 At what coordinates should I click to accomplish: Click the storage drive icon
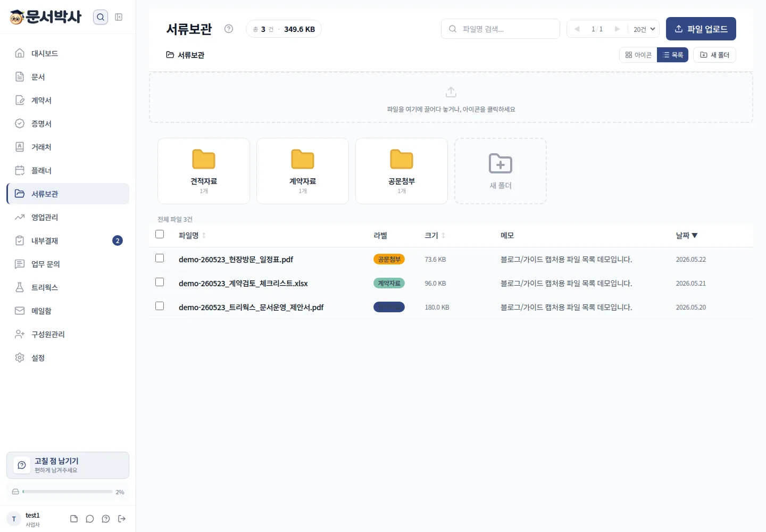click(15, 492)
